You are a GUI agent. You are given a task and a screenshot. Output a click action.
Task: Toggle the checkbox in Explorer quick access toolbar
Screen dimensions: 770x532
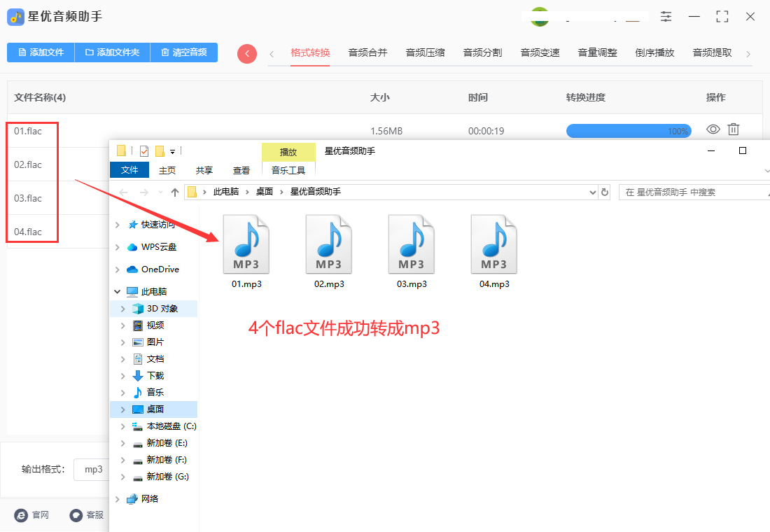click(143, 150)
